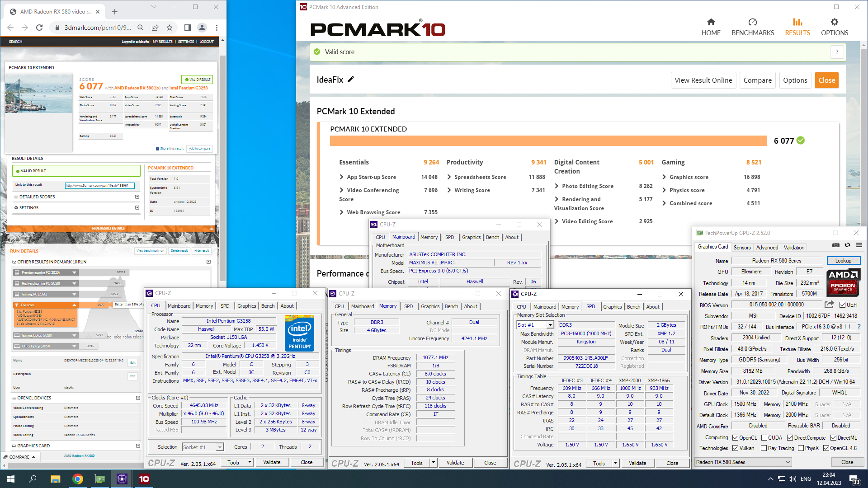
Task: Click Link to this result URL field
Action: pyautogui.click(x=99, y=185)
